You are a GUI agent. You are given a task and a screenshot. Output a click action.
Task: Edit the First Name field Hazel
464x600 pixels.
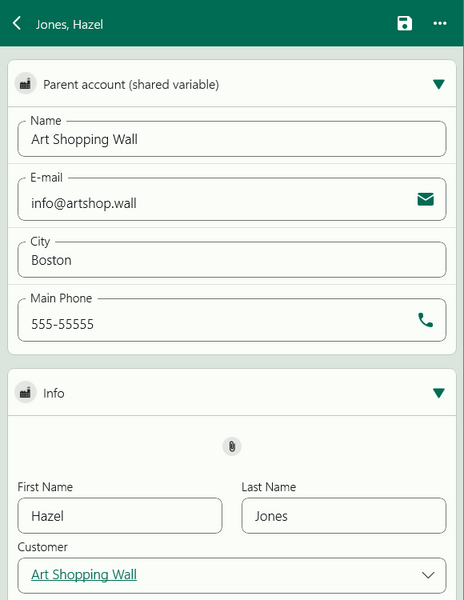tap(120, 516)
